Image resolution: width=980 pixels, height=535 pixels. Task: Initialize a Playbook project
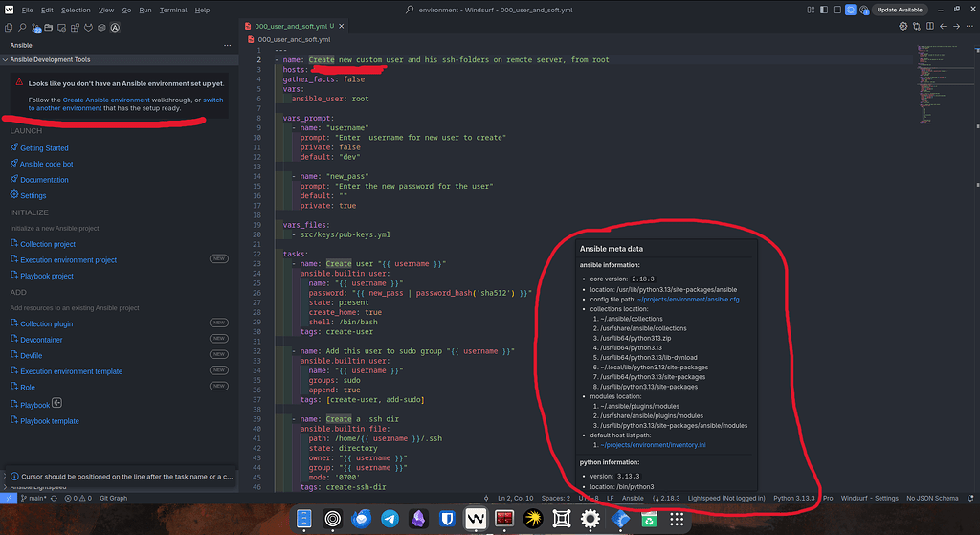point(46,276)
